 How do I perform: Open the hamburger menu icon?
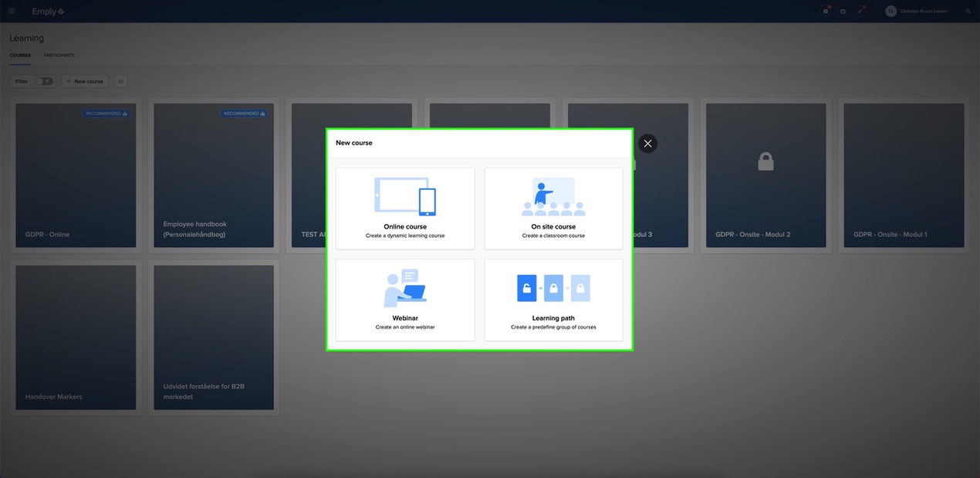pos(11,11)
